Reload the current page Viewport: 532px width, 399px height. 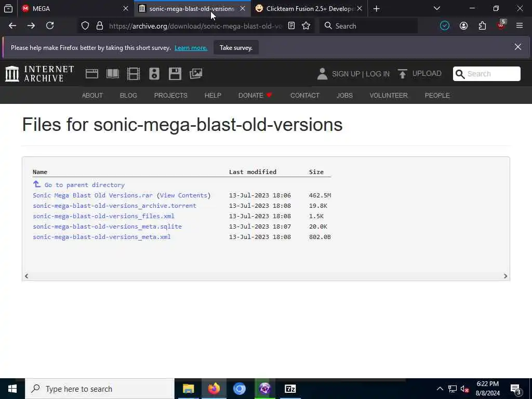click(50, 26)
